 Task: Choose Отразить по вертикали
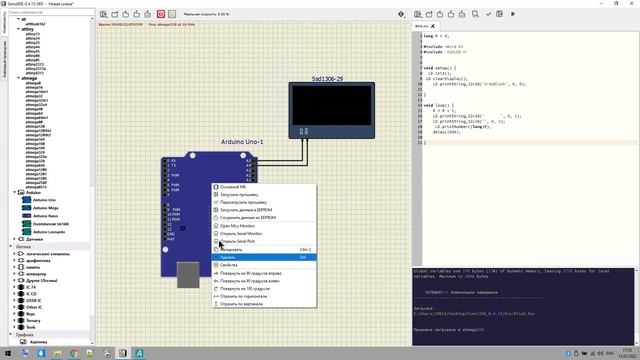pyautogui.click(x=264, y=304)
